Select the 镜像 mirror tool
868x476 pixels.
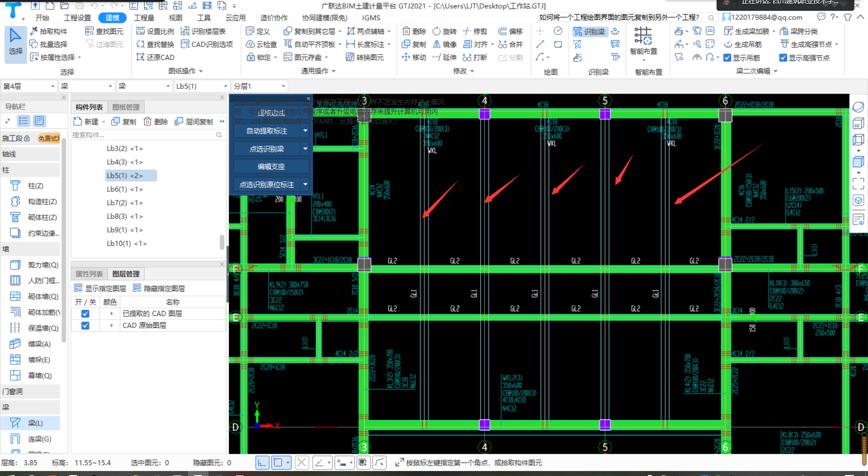(444, 44)
